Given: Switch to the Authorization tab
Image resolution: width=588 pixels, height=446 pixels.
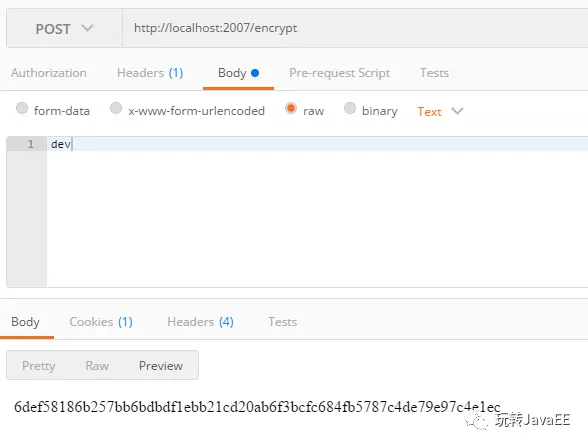Looking at the screenshot, I should tap(49, 73).
